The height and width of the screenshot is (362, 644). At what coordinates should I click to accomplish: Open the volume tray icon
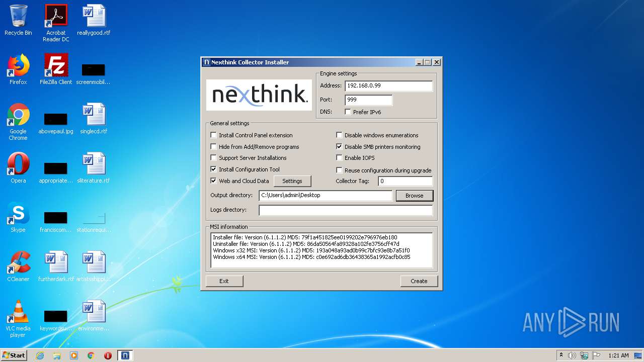click(x=572, y=355)
